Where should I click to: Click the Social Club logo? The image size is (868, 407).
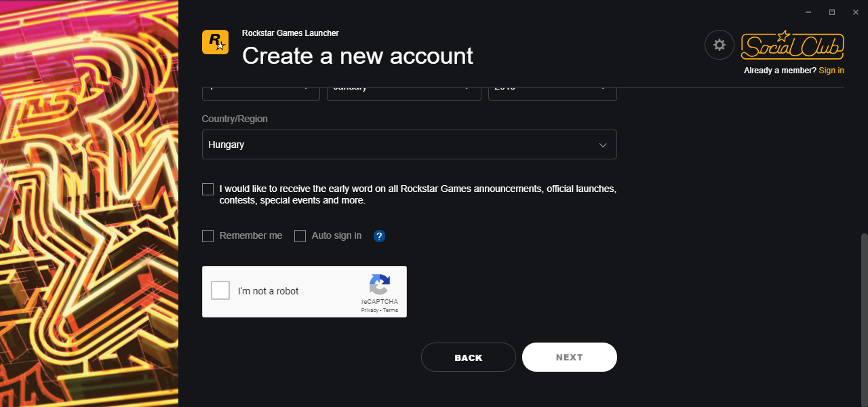(x=792, y=45)
